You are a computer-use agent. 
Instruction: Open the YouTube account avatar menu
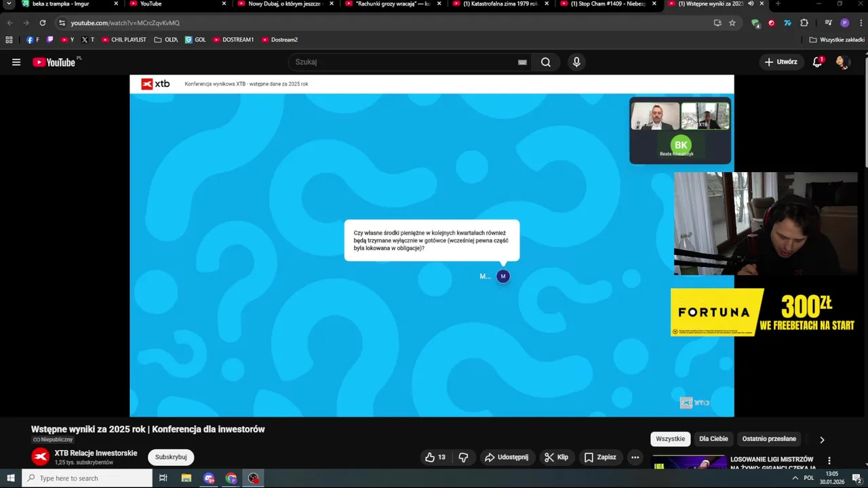(842, 62)
